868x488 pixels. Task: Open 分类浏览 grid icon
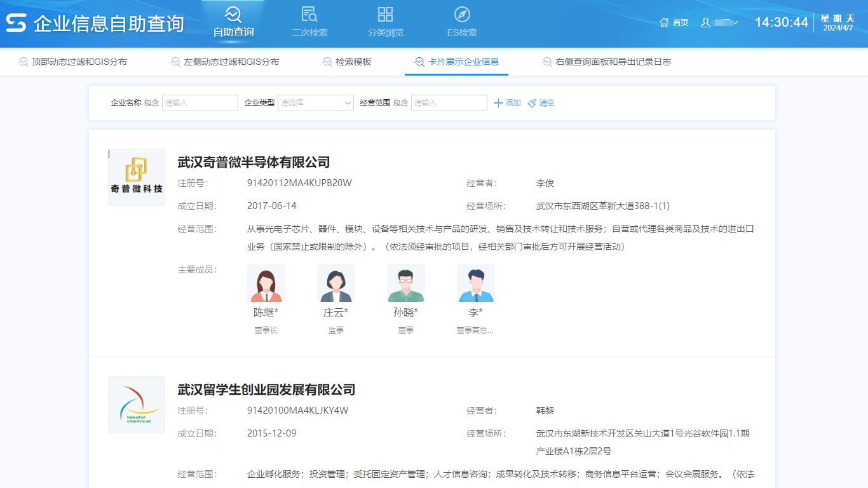pos(385,14)
